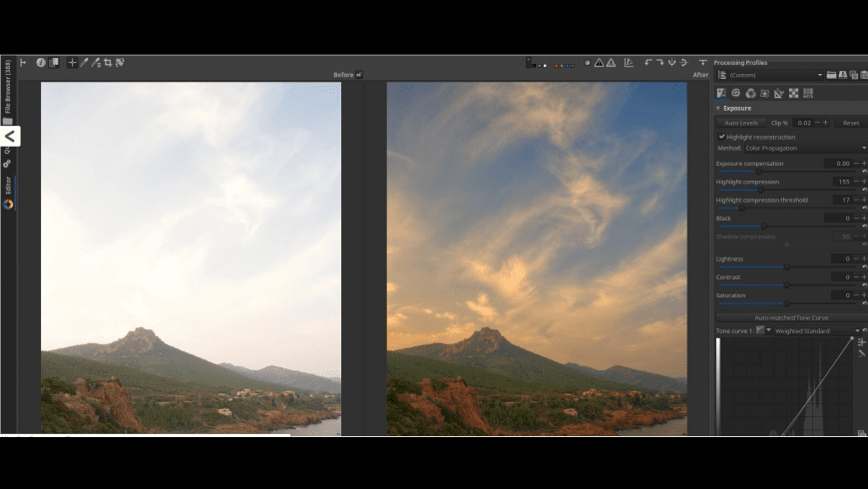Click the profile fill mode icon
Viewport: 868px width, 489px height.
722,75
